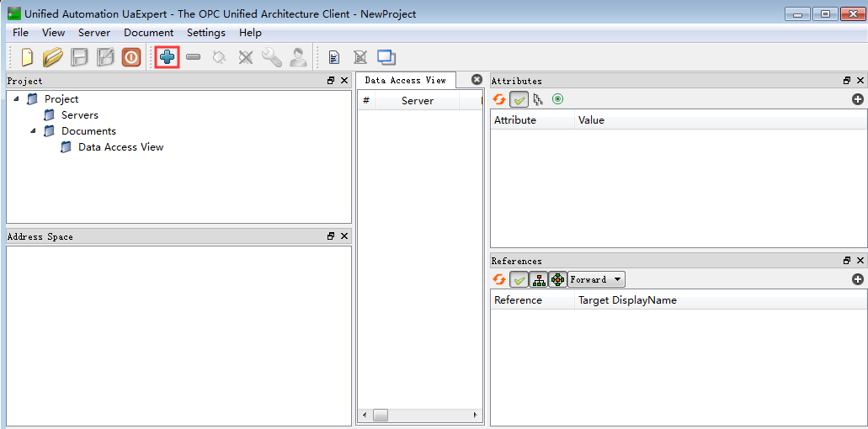
Task: Click the # column header
Action: [366, 101]
